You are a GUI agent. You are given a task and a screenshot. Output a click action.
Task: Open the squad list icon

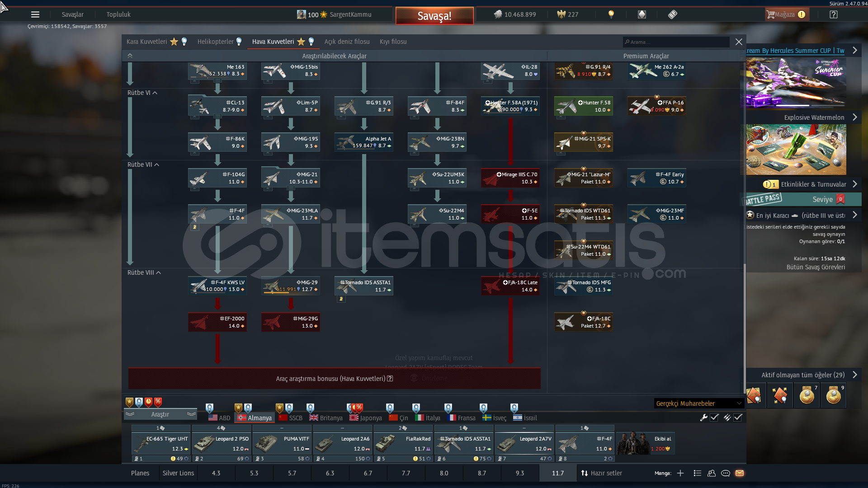pos(698,473)
